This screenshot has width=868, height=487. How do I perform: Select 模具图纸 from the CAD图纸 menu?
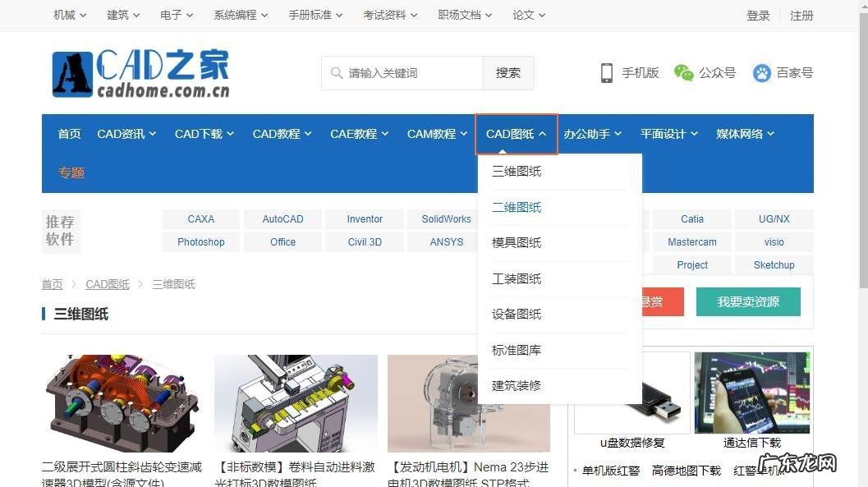pos(517,242)
